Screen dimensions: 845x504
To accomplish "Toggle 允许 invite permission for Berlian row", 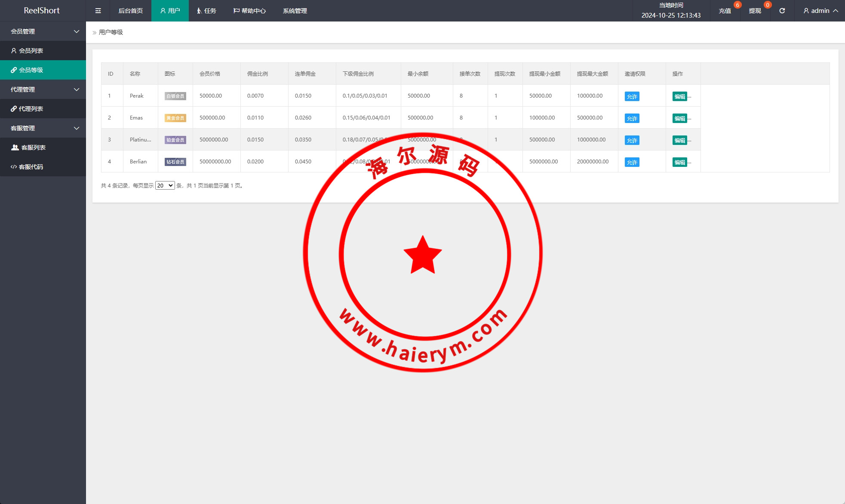I will 632,163.
